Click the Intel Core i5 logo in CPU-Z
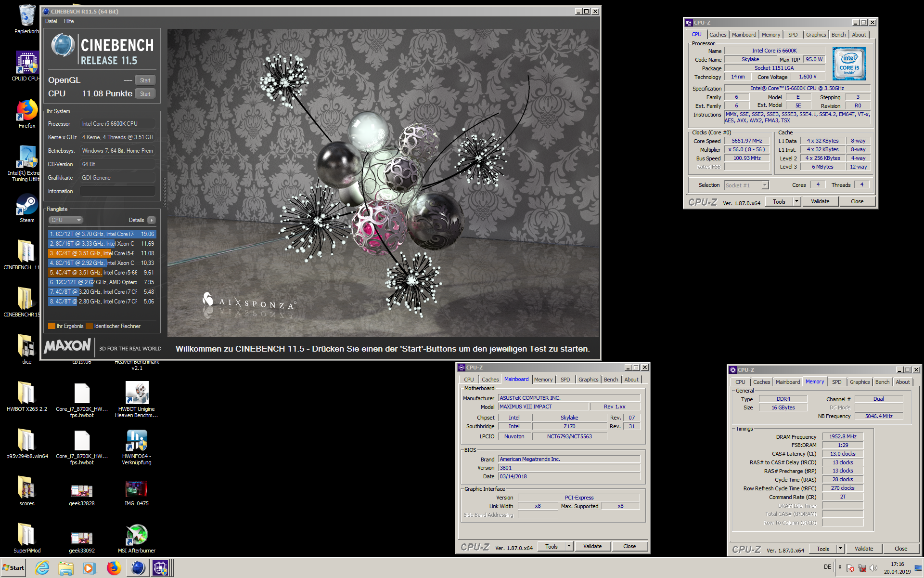Screen dimensions: 924x578 coord(849,64)
